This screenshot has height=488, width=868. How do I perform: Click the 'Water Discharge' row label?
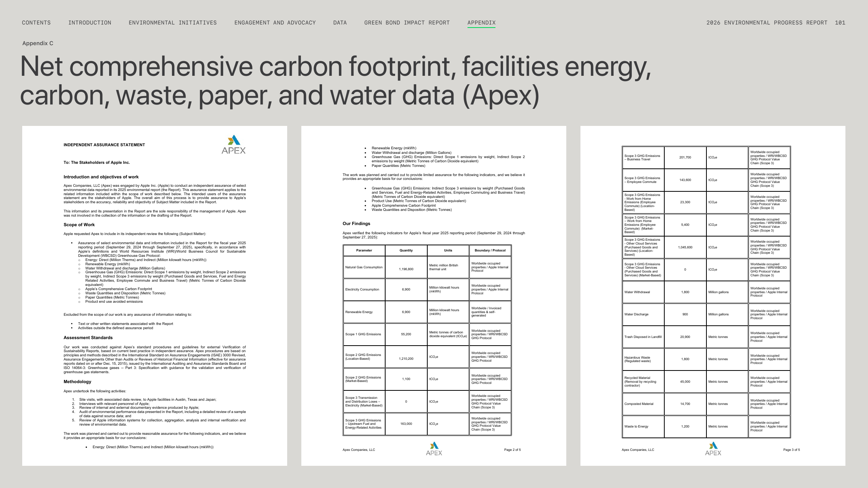click(x=636, y=314)
